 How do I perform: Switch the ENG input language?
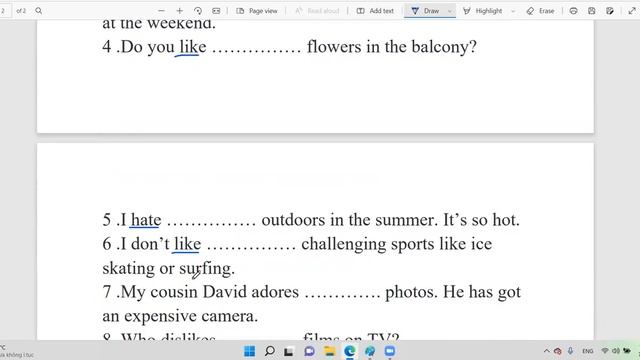tap(588, 351)
